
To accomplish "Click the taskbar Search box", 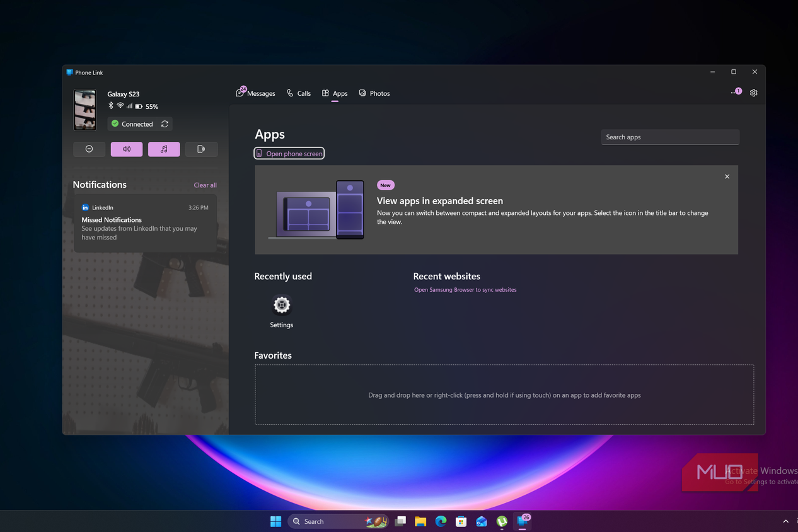I will [x=338, y=521].
